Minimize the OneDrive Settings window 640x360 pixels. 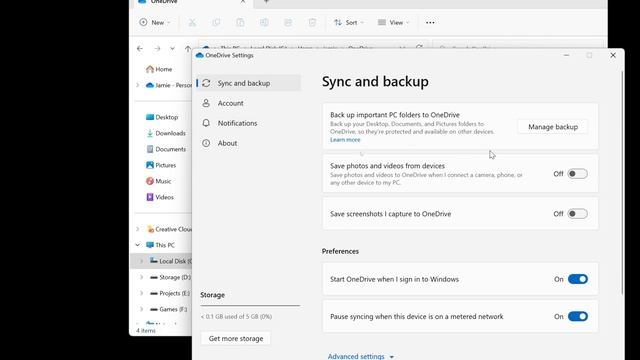[x=567, y=56]
